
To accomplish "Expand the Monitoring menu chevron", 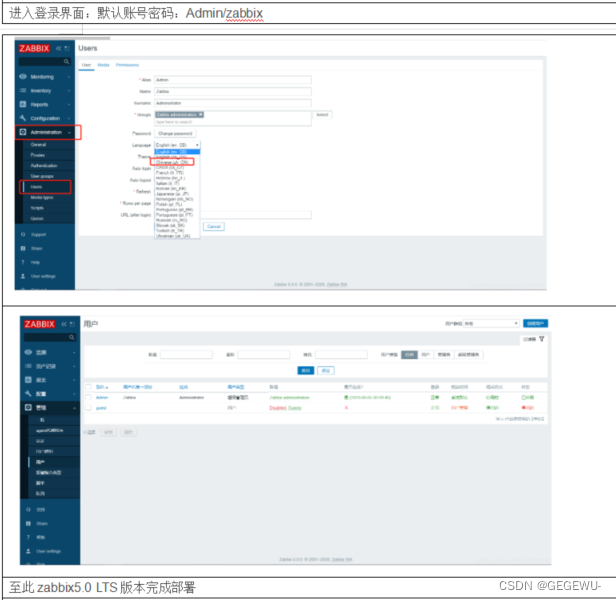I will click(69, 77).
